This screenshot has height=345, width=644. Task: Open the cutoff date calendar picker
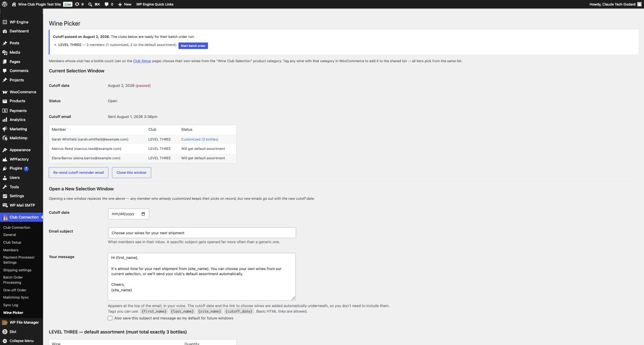point(143,214)
